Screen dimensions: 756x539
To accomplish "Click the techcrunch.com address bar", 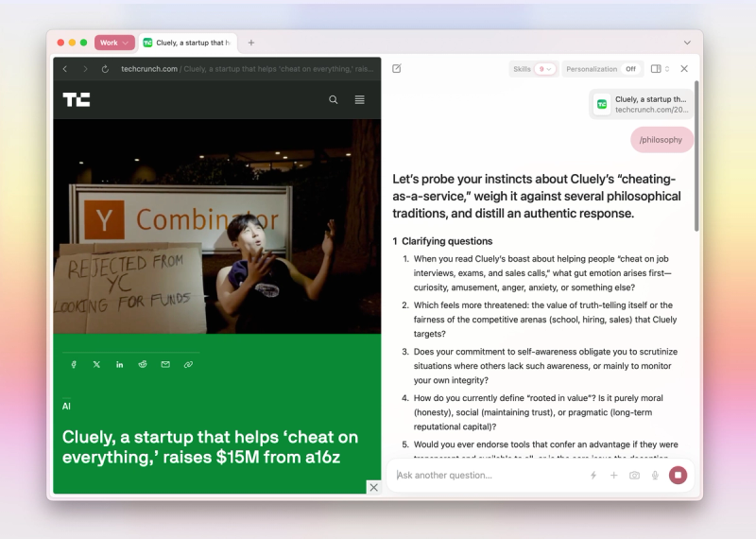I will point(247,69).
